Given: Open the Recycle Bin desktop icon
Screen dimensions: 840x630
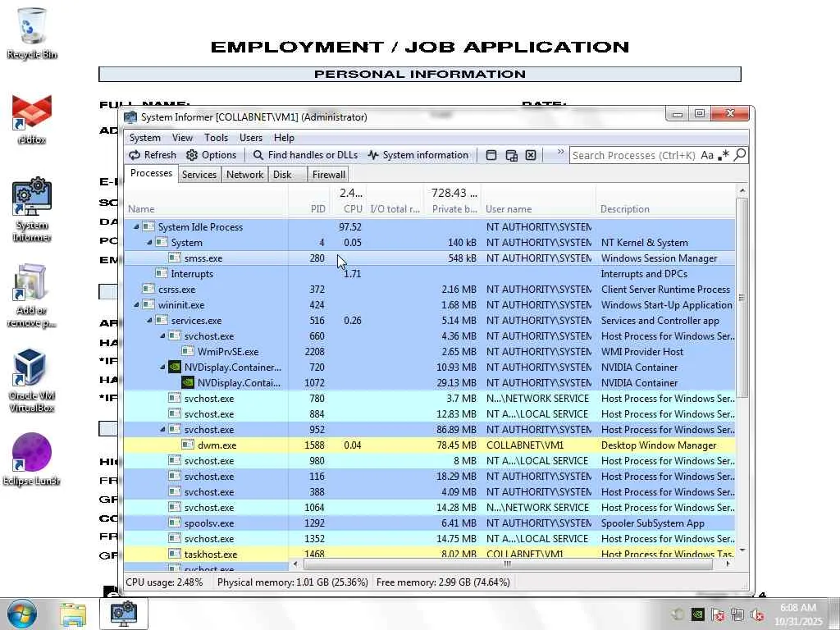Looking at the screenshot, I should pos(32,33).
